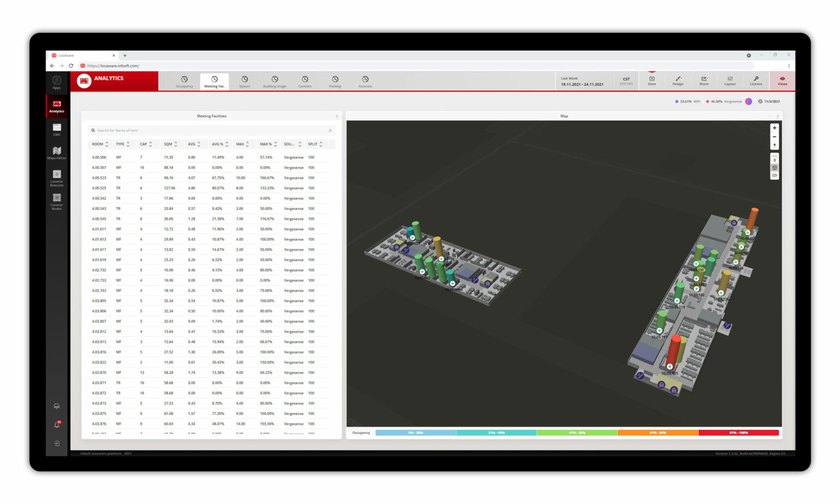The width and height of the screenshot is (840, 504).
Task: Open the Apps launcher icon
Action: 57,82
